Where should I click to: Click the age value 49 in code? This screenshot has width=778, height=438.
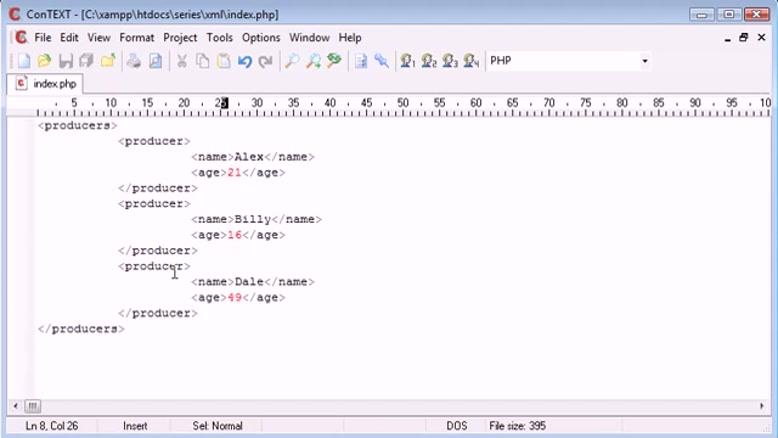[234, 298]
